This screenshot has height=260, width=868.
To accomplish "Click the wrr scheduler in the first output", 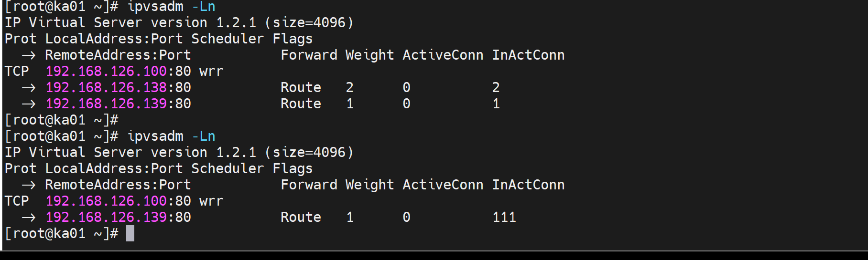I will click(x=211, y=72).
